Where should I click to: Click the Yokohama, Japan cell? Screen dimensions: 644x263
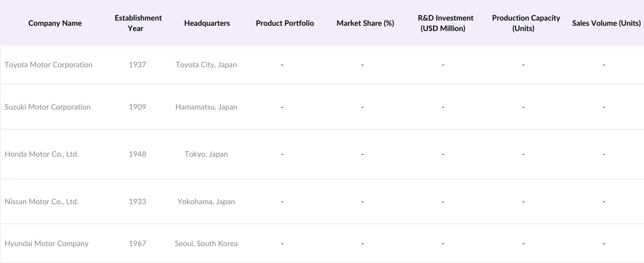(206, 201)
